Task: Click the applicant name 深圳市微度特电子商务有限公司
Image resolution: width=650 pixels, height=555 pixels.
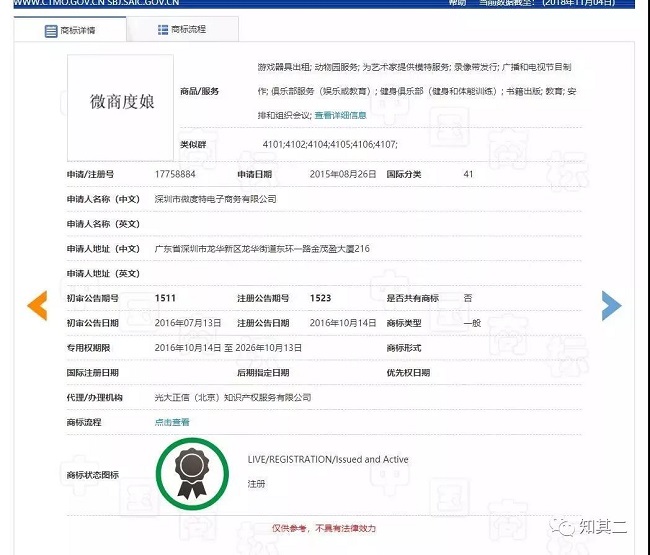Action: pos(215,199)
